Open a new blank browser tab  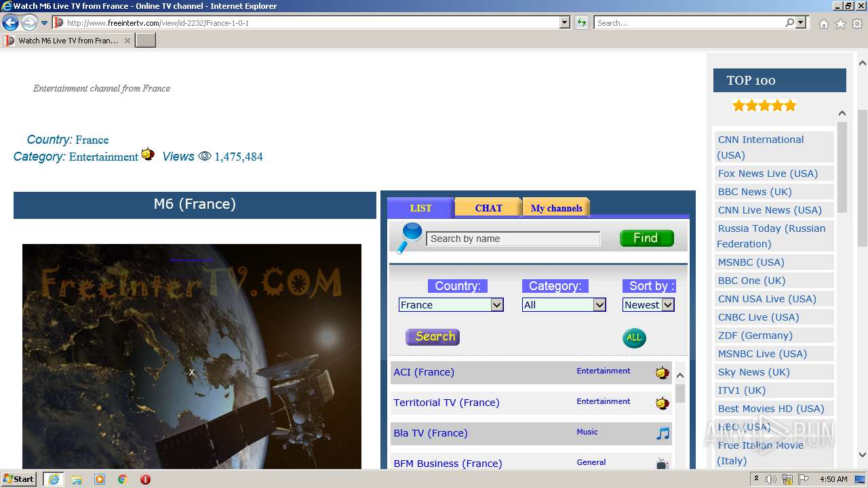146,41
